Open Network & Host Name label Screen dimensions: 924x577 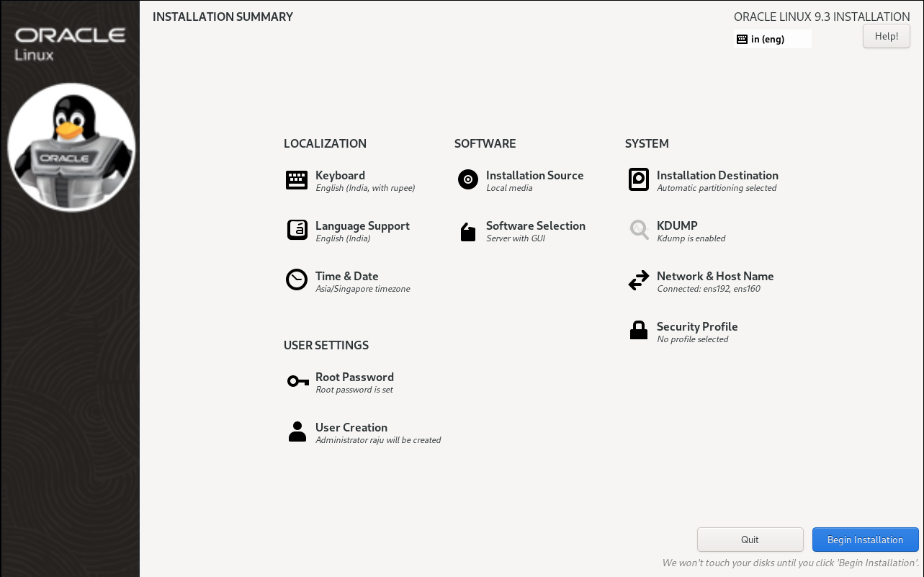[x=715, y=276]
